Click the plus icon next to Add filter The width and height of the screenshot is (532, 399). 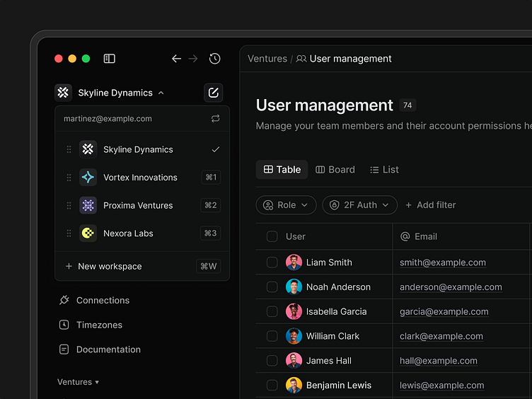point(408,205)
